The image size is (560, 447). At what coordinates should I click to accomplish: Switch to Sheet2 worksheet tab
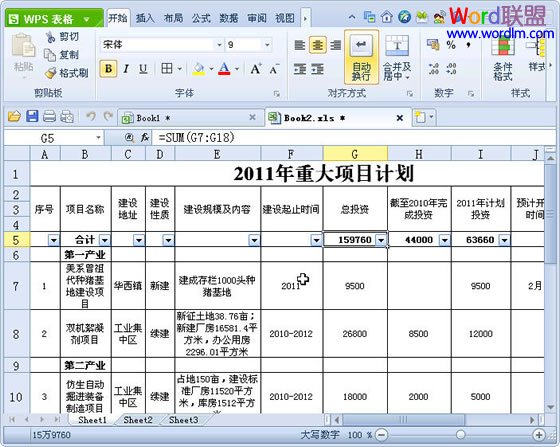point(138,420)
